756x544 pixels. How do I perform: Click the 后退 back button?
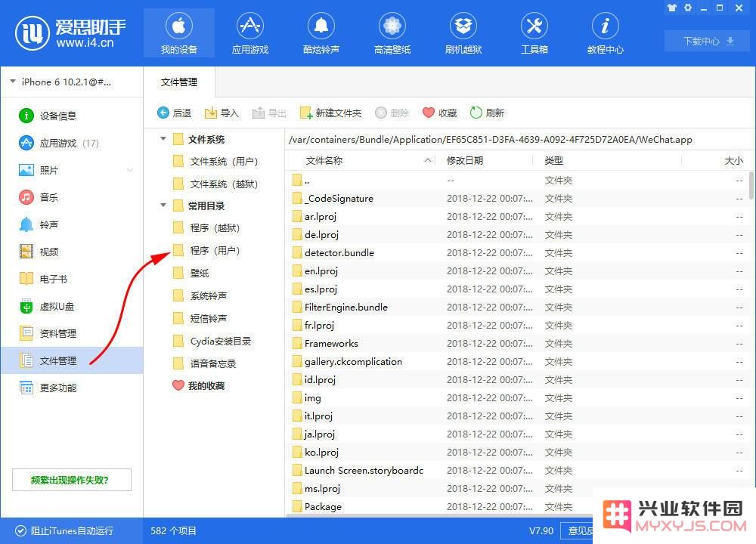(x=174, y=113)
